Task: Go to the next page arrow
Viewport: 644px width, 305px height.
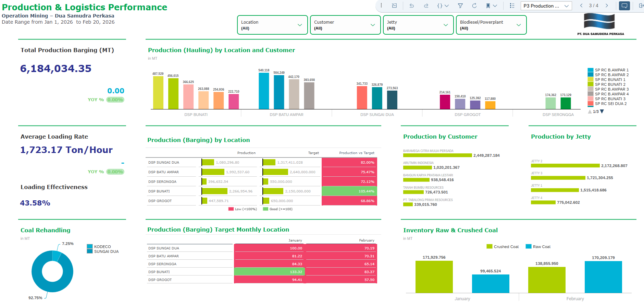Action: (607, 5)
